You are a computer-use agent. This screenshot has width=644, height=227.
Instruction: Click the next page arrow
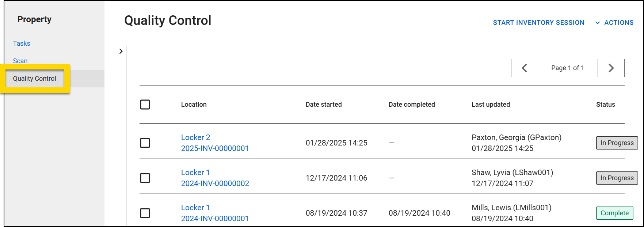coord(610,68)
